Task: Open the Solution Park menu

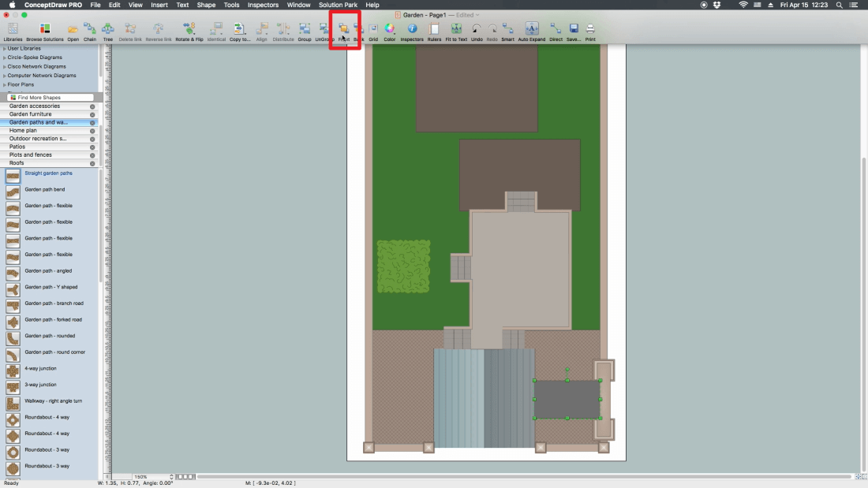Action: click(338, 5)
